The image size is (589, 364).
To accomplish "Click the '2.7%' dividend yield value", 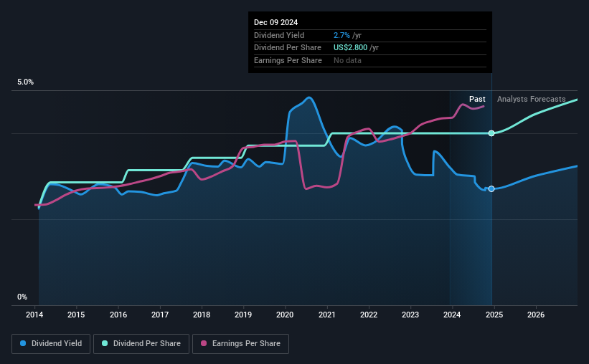I will point(341,35).
